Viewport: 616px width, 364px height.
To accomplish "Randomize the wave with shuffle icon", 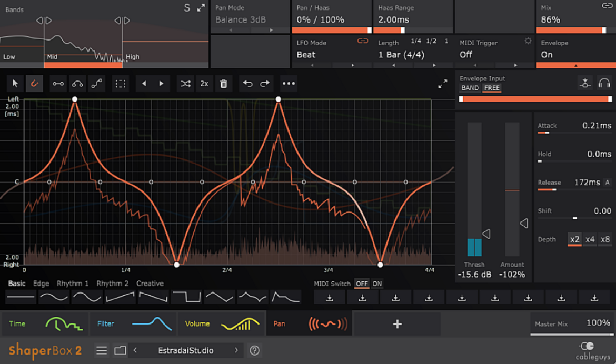I will (185, 84).
